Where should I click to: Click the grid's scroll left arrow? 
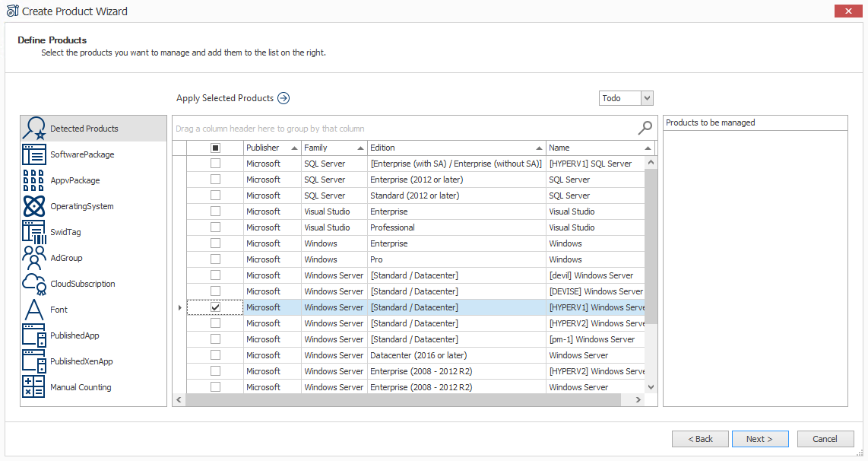click(179, 399)
